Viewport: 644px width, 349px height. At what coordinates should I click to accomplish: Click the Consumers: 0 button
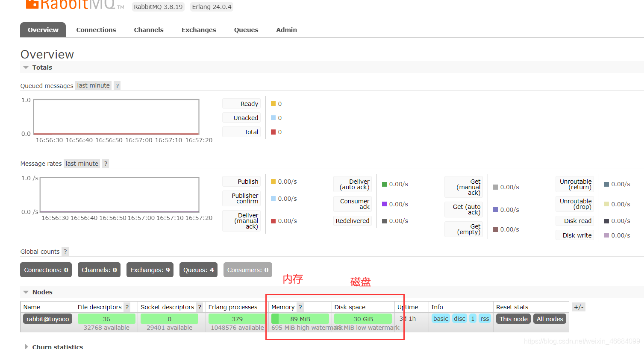click(x=248, y=270)
